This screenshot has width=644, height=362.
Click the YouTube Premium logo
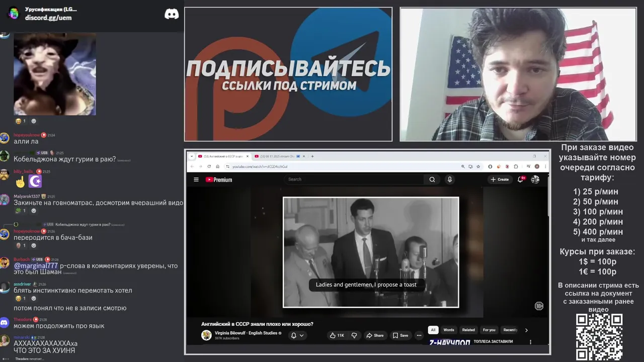(x=219, y=179)
